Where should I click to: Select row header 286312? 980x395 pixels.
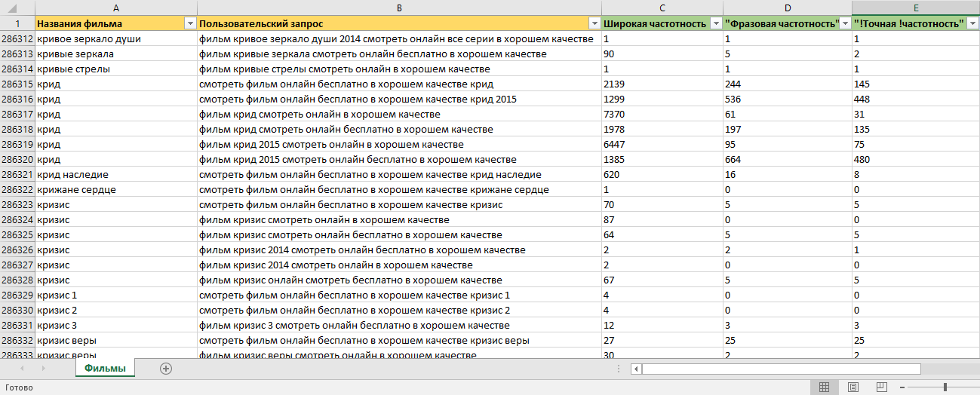(17, 39)
